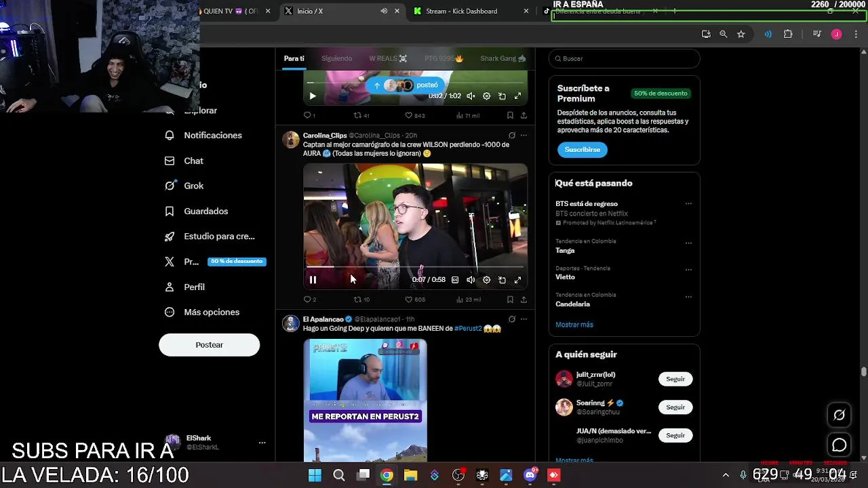The width and height of the screenshot is (868, 488).
Task: Play the top video at 0:02
Action: point(313,96)
